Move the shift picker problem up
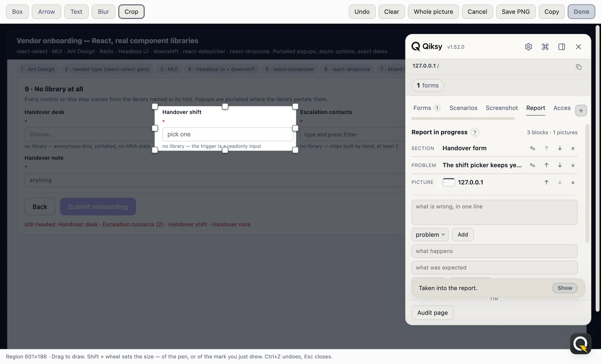The width and height of the screenshot is (601, 364). 547,165
